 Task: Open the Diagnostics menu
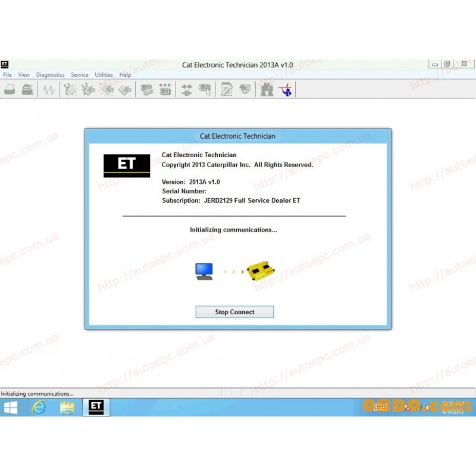[x=50, y=75]
